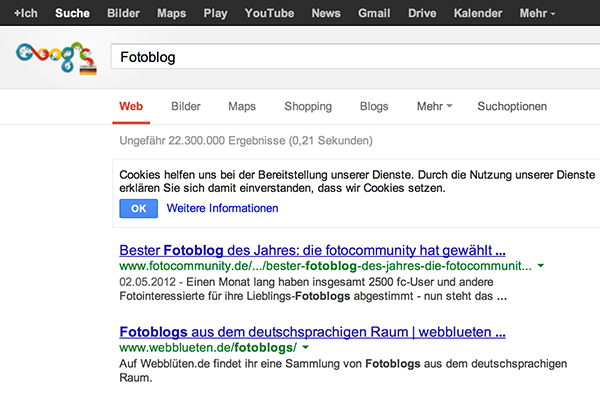Click the '02.05.2012' snippet text

[x=147, y=282]
